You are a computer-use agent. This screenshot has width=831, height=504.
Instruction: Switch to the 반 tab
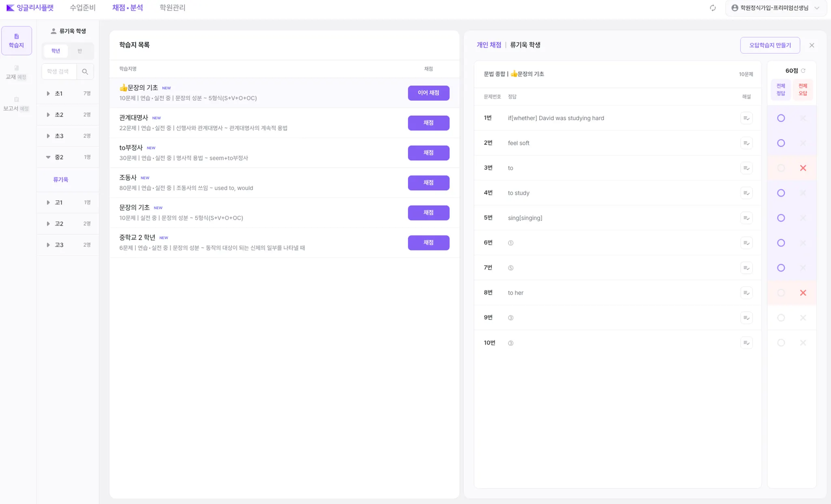(80, 51)
